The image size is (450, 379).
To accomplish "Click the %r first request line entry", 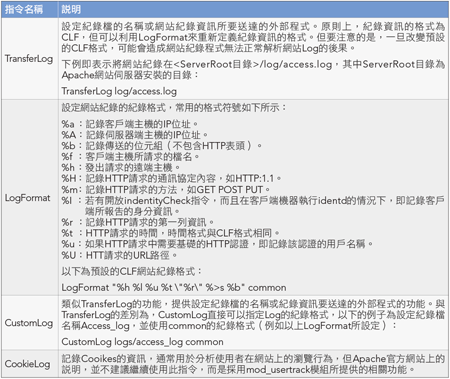I will click(137, 222).
